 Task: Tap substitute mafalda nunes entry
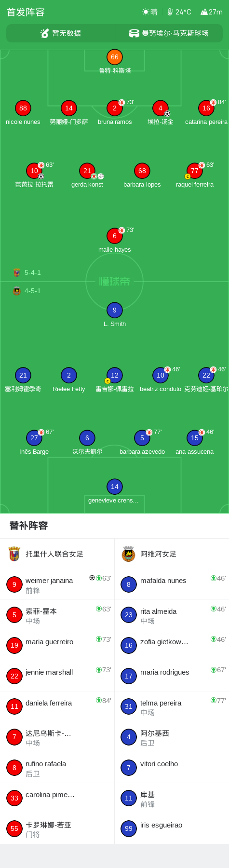tap(172, 585)
